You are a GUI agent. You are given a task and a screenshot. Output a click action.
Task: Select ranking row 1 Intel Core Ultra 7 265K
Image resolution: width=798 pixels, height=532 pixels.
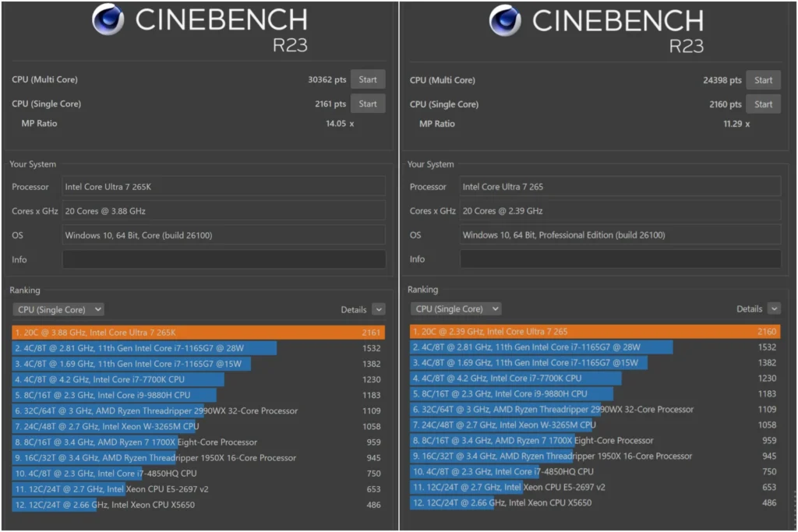[199, 333]
